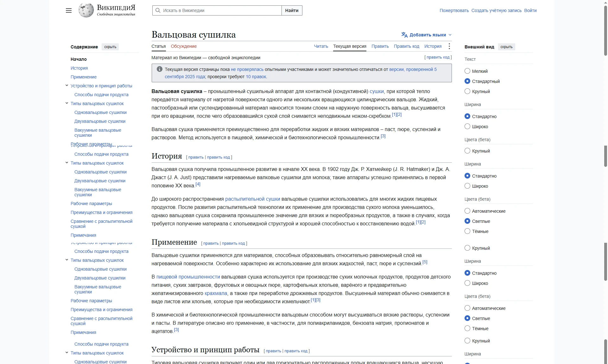
Task: Switch to the Статья tab
Action: 159,46
